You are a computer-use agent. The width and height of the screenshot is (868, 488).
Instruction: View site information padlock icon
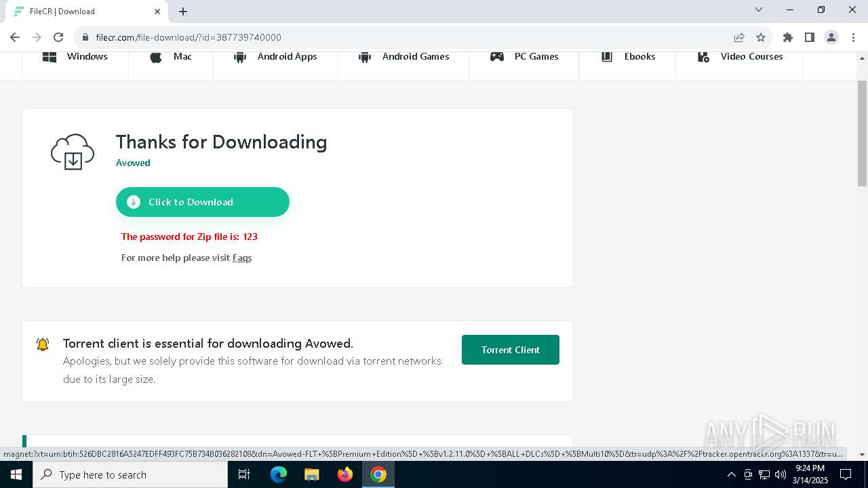tap(85, 37)
